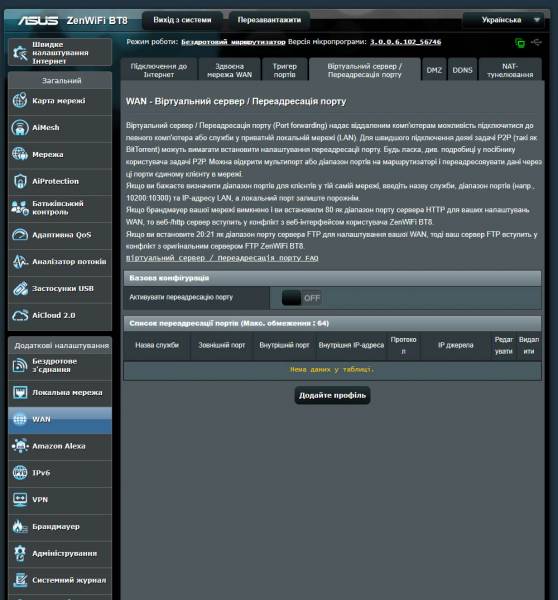The image size is (558, 600).
Task: Open the Локальна мережа LAN icon
Action: [20, 393]
